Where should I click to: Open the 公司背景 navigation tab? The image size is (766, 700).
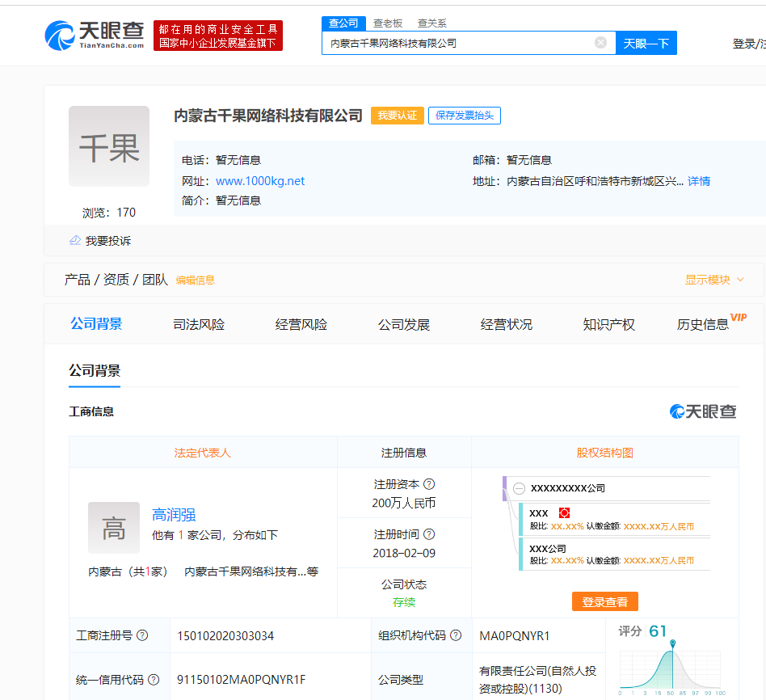[x=96, y=323]
